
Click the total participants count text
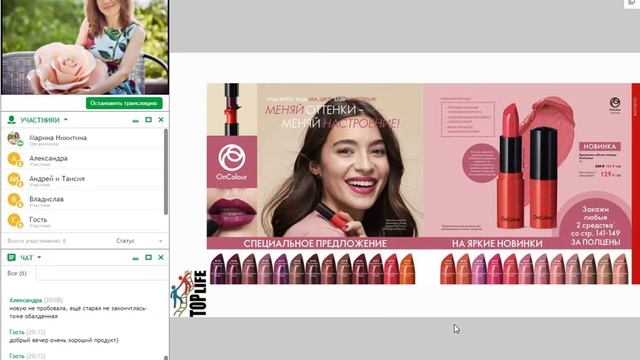(37, 241)
